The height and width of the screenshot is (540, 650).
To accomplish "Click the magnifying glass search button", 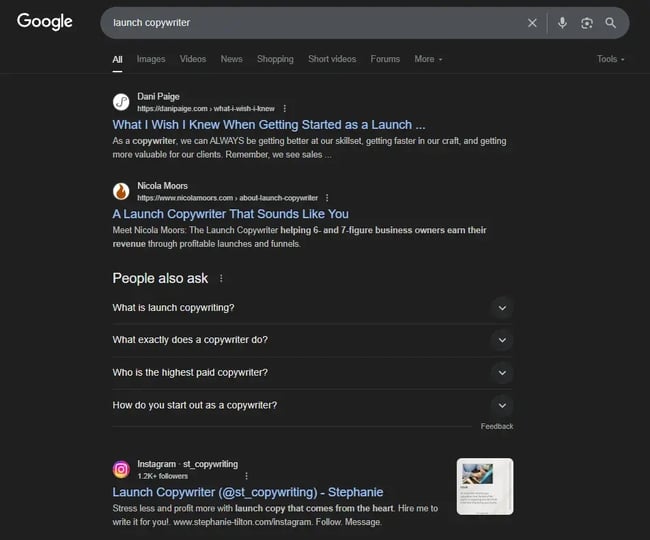I will (610, 23).
